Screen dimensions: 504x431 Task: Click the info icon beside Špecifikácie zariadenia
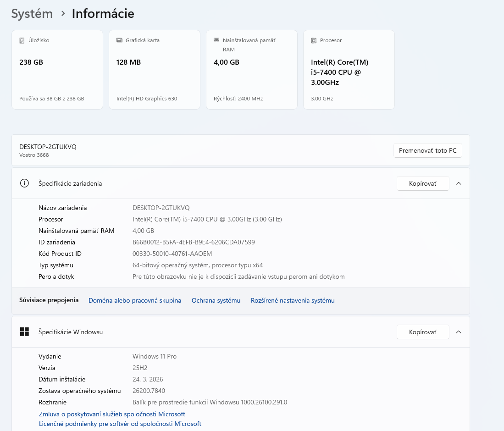(24, 183)
